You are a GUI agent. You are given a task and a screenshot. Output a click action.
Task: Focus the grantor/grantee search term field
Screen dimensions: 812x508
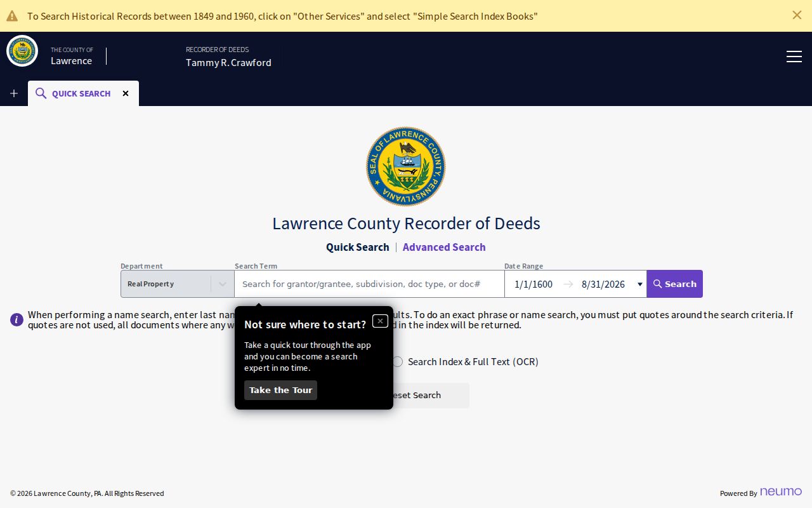point(369,284)
